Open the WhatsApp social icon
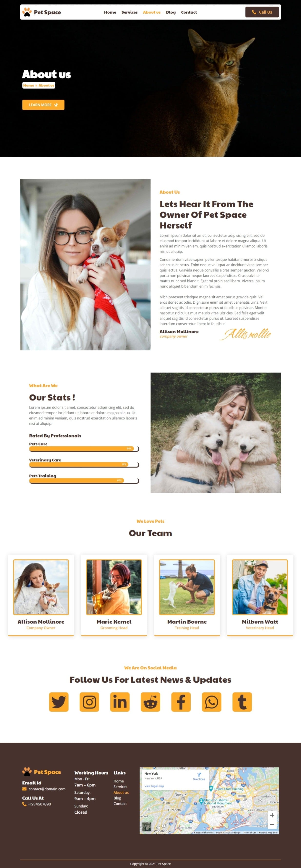 (x=212, y=702)
